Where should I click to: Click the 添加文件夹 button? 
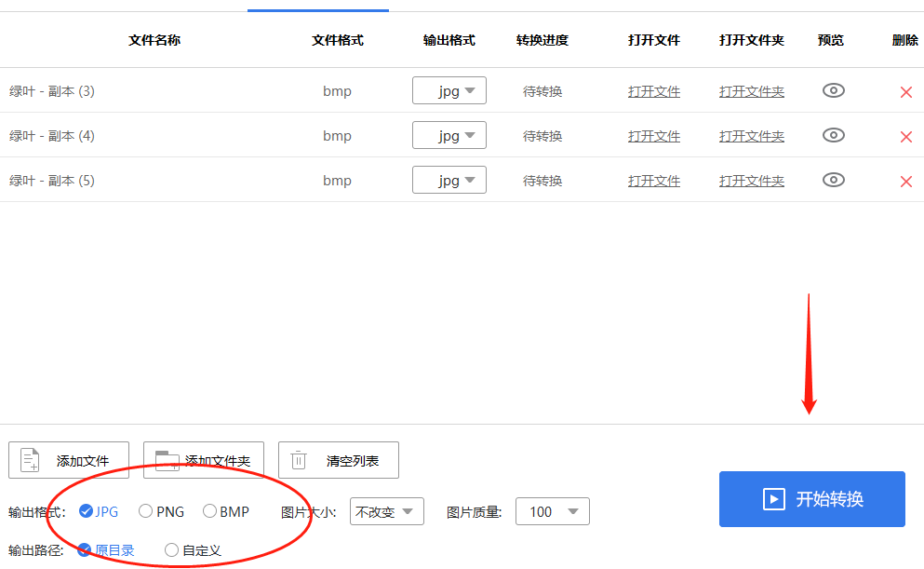(x=204, y=460)
